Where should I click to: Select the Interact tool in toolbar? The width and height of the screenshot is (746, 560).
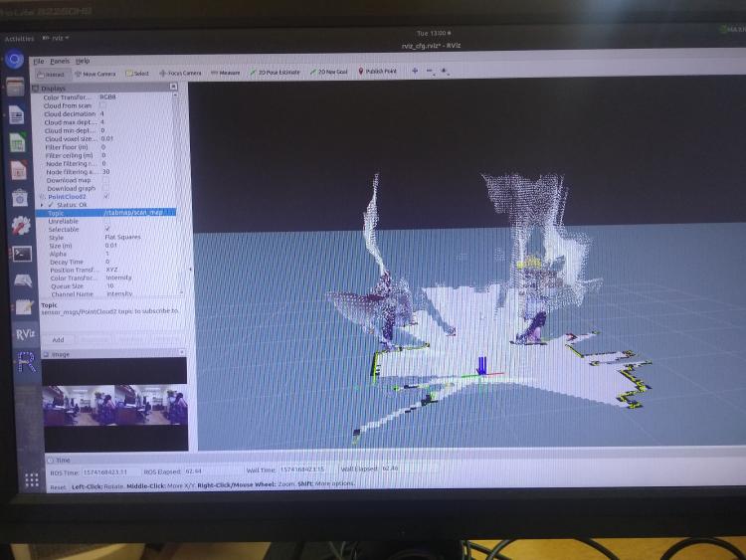[x=52, y=73]
